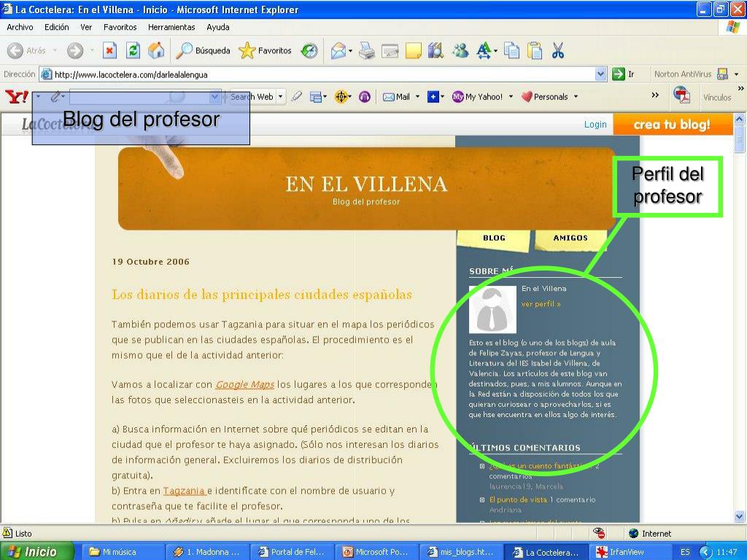Click the purple headphones Yahoo music icon

pos(365,97)
